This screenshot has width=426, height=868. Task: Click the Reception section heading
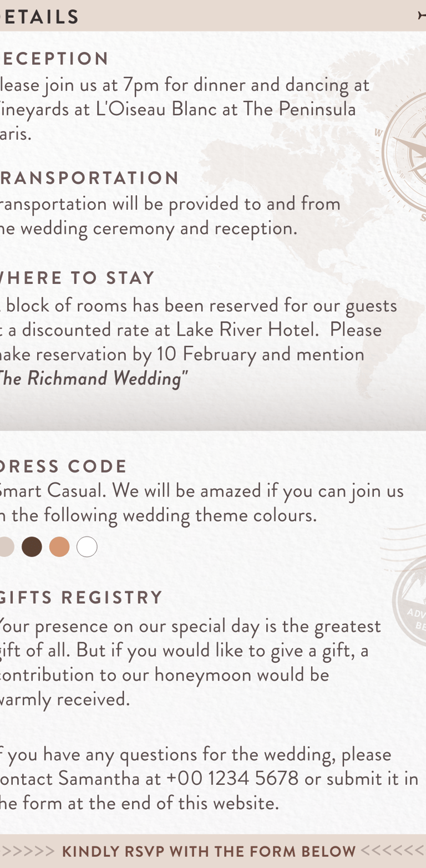(54, 59)
